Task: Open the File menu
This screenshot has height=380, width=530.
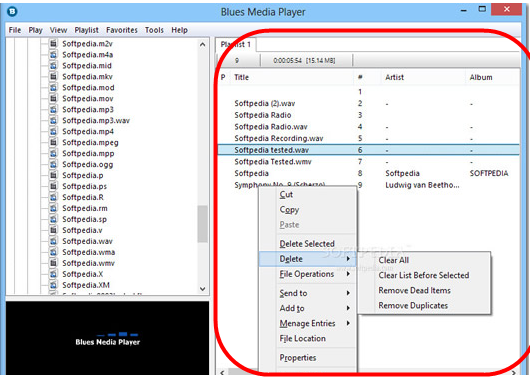Action: click(15, 30)
